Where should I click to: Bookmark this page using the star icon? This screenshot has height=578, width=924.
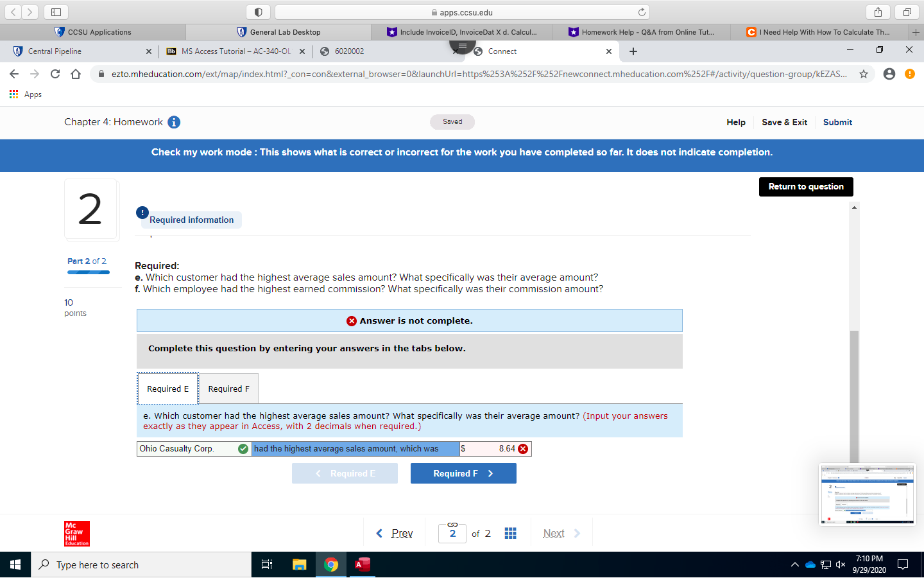(x=865, y=74)
